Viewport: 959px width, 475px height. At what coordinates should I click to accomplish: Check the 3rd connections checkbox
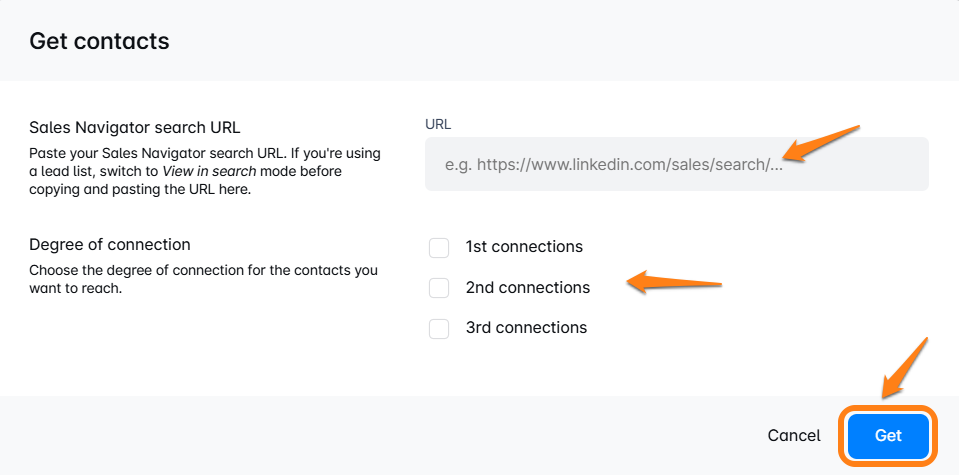point(439,328)
